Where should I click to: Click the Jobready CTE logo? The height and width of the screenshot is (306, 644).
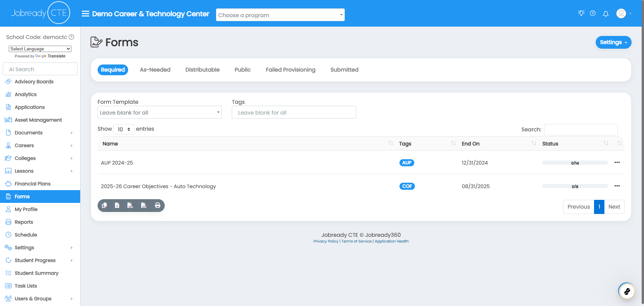(40, 13)
